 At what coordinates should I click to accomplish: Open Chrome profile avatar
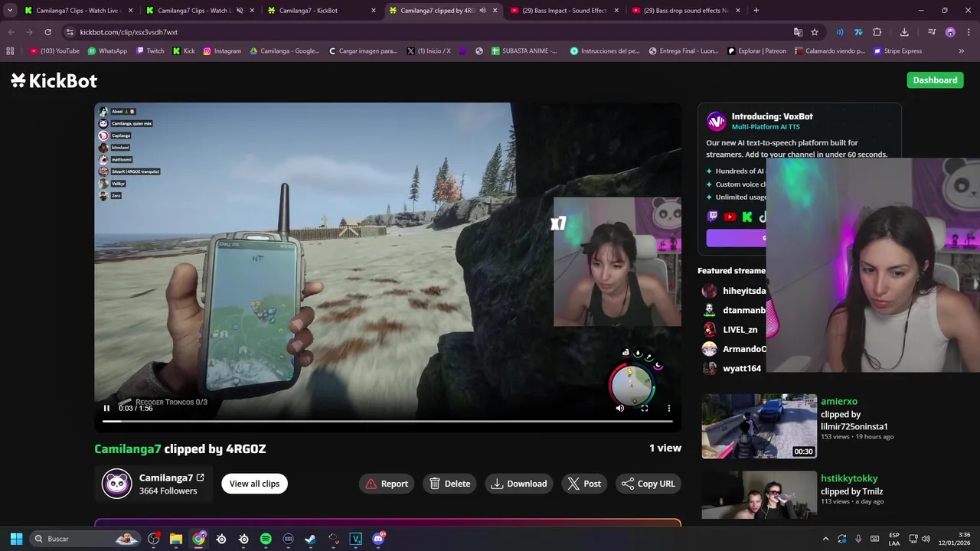950,32
